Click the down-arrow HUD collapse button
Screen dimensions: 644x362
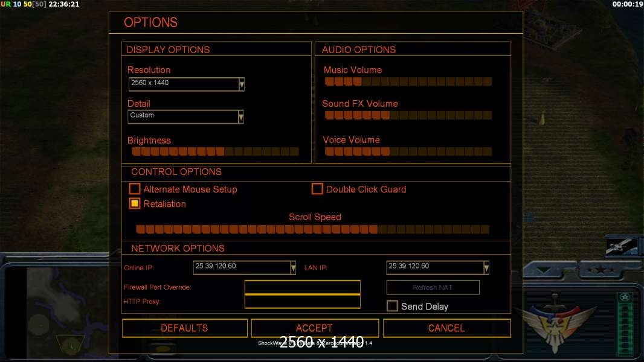point(544,270)
